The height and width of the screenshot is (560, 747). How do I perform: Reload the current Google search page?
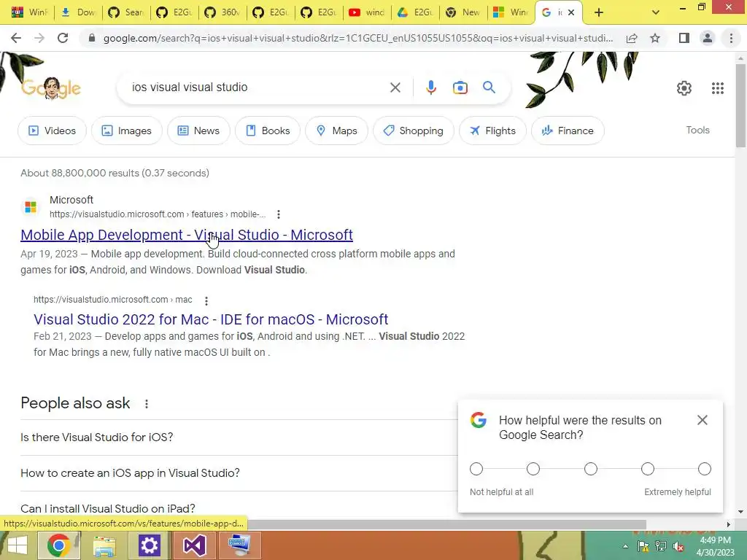(63, 38)
